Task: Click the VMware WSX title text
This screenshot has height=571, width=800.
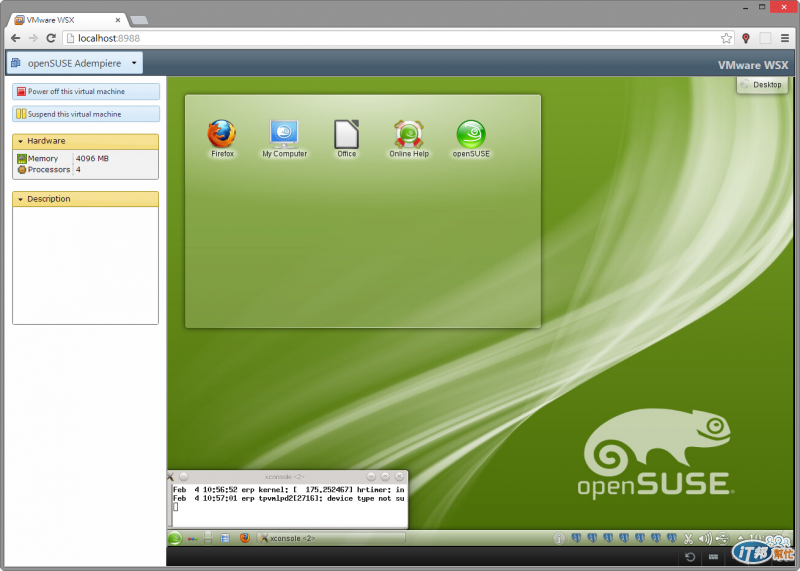Action: pos(753,65)
